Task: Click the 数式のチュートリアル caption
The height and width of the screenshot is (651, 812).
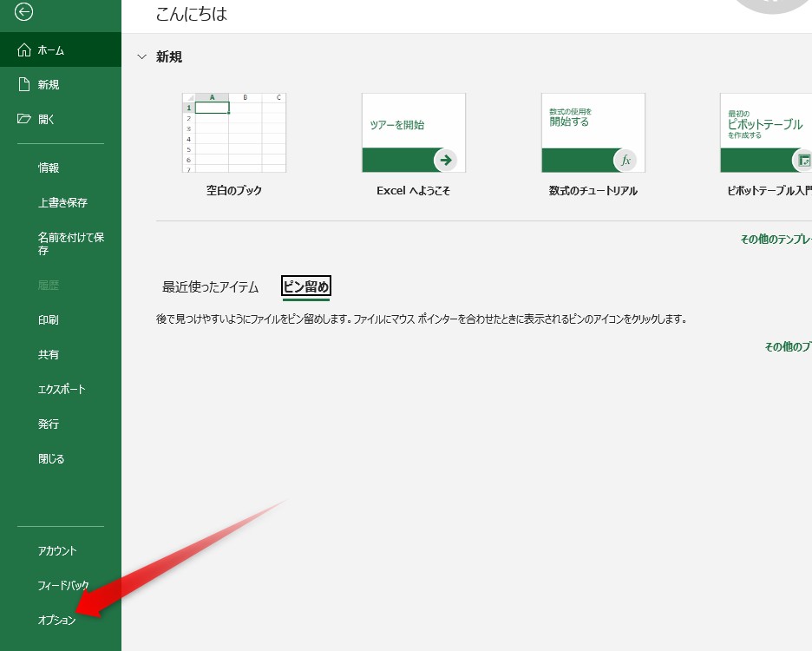Action: coord(593,190)
